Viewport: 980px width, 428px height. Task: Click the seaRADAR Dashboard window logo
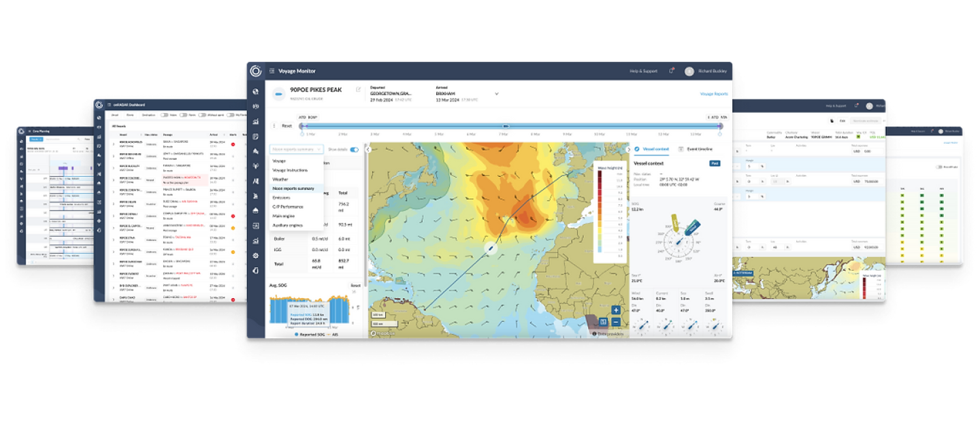click(x=99, y=105)
